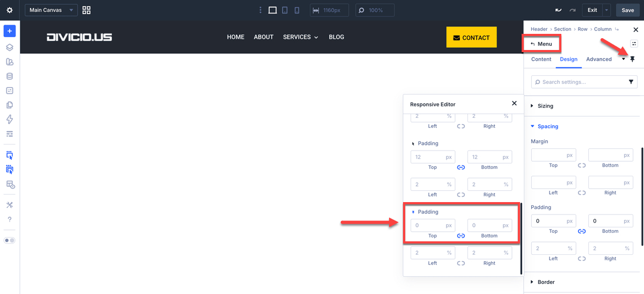Image resolution: width=644 pixels, height=294 pixels.
Task: Click Section in the breadcrumb
Action: pos(563,29)
